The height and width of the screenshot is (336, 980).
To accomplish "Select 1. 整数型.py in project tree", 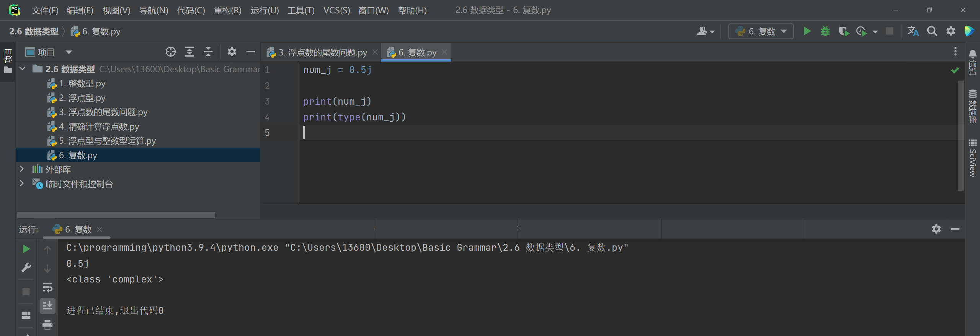I will (x=82, y=83).
